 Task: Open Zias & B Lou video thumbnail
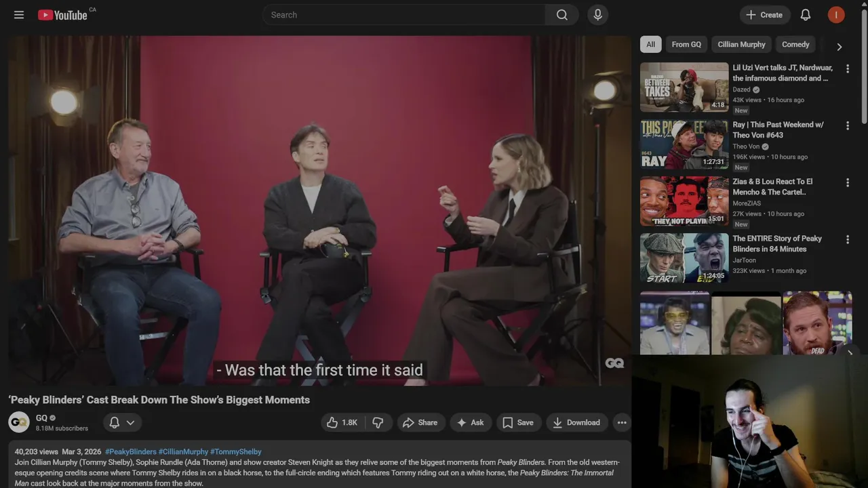click(x=684, y=201)
